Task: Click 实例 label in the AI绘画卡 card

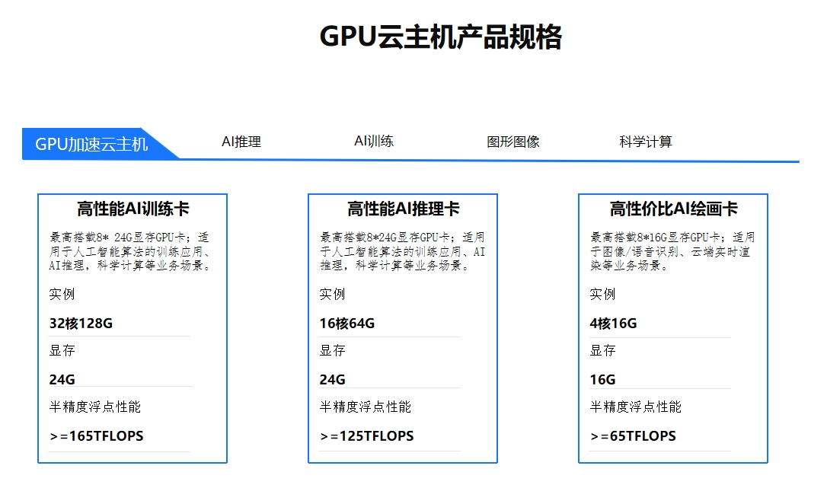Action: tap(603, 294)
